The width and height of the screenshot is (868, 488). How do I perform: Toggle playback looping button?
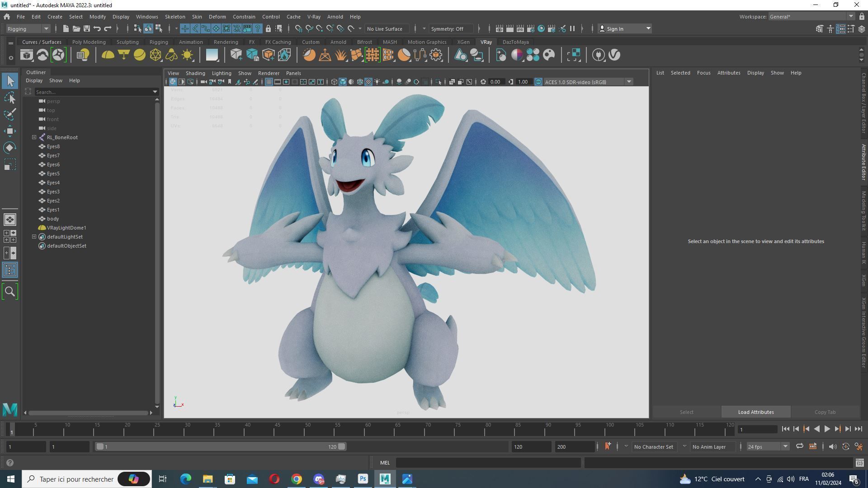click(x=800, y=447)
